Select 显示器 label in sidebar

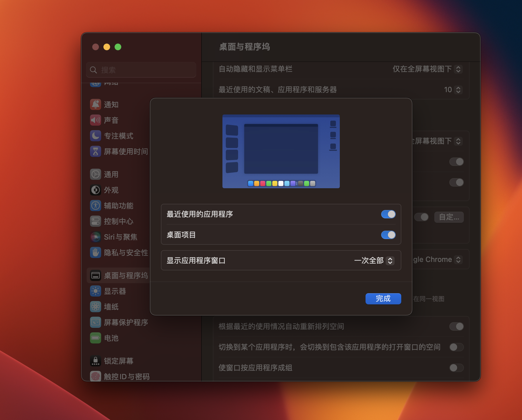115,291
